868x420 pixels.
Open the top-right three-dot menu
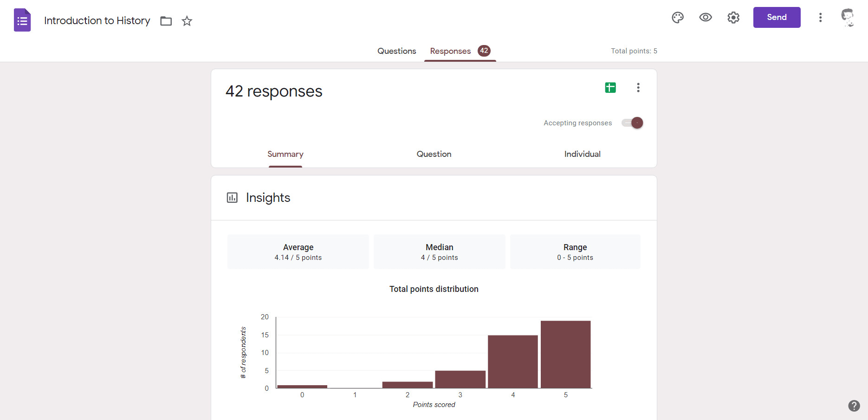(820, 17)
